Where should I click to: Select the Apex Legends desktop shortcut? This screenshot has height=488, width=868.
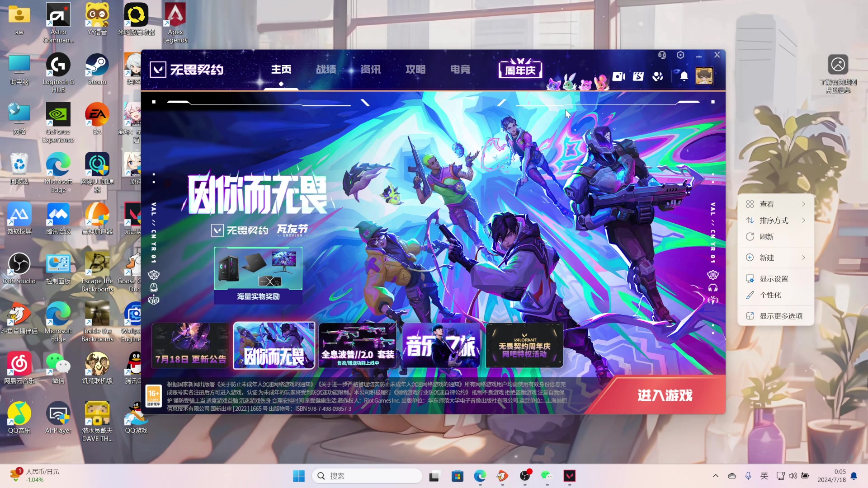pos(175,23)
